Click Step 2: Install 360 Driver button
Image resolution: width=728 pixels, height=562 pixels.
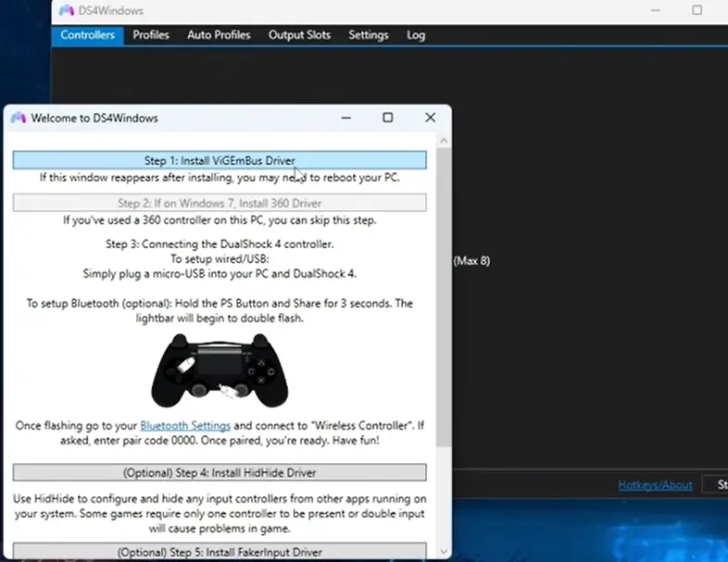click(x=220, y=203)
